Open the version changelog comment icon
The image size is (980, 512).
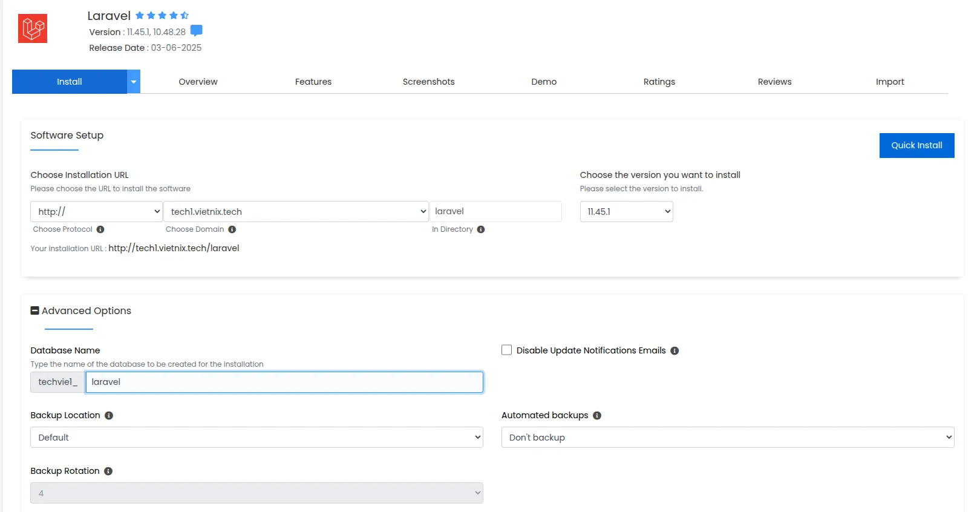197,31
